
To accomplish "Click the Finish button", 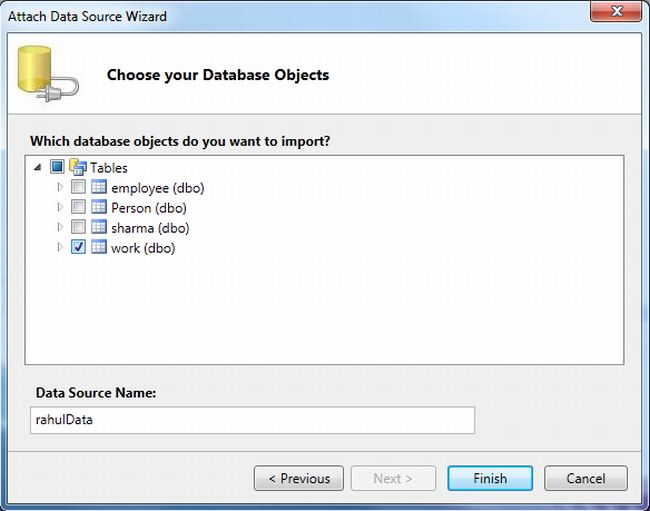I will click(490, 478).
